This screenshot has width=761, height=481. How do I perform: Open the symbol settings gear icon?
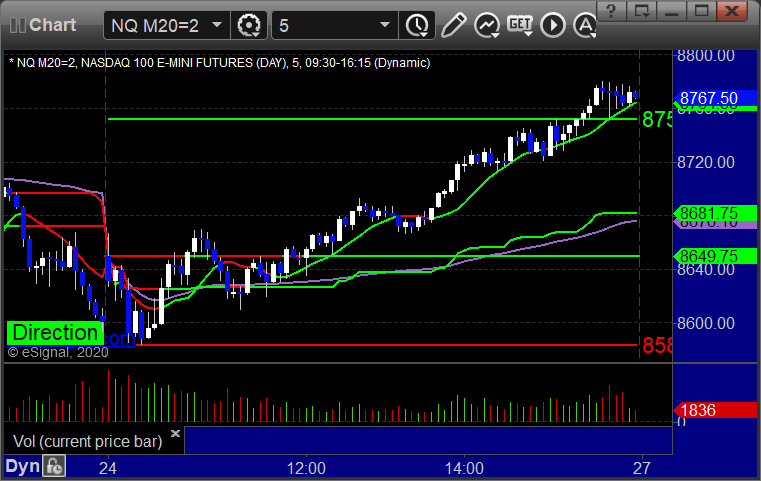[x=248, y=25]
